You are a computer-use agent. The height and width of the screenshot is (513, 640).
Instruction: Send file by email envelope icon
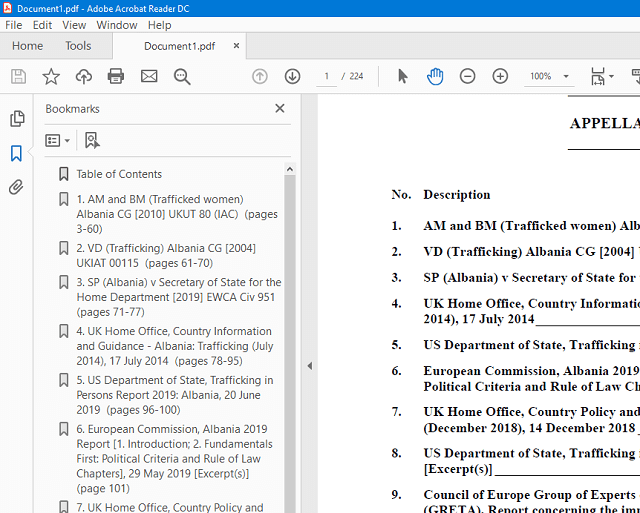pyautogui.click(x=149, y=76)
